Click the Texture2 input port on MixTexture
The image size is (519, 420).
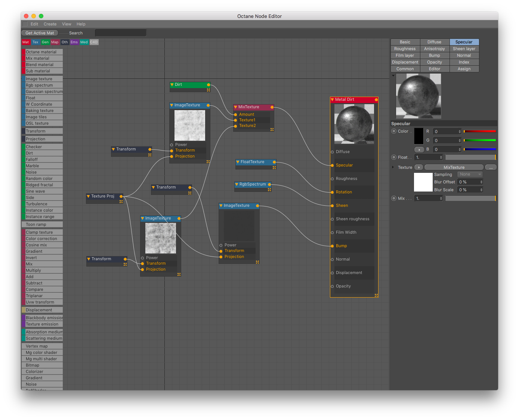[x=235, y=126]
